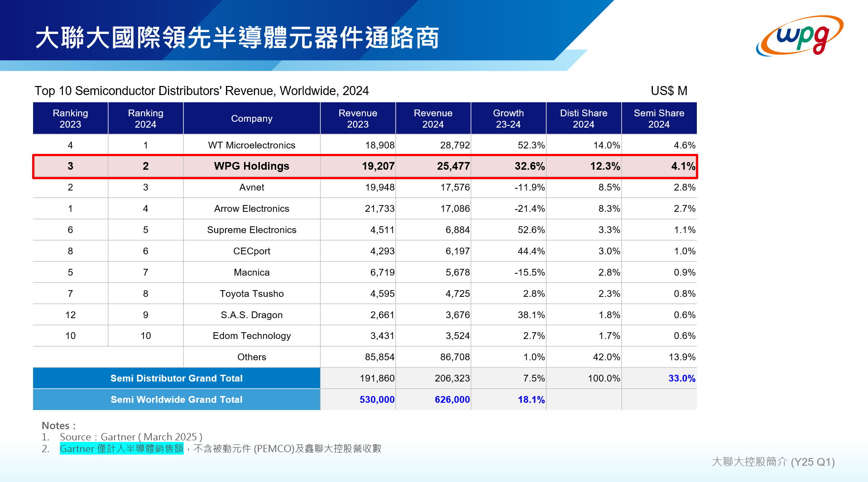
Task: Click the Revenue 2024 column header
Action: 433,119
